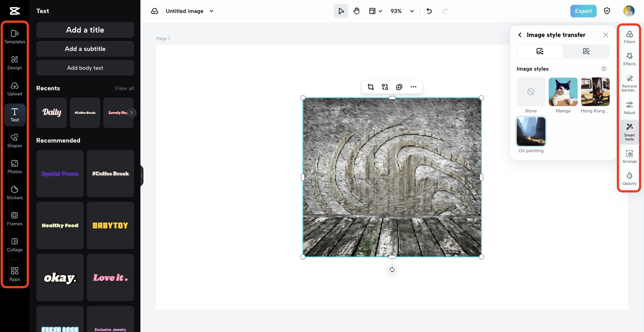Choose the Lovely Day recent text style
The height and width of the screenshot is (332, 644).
[x=118, y=113]
